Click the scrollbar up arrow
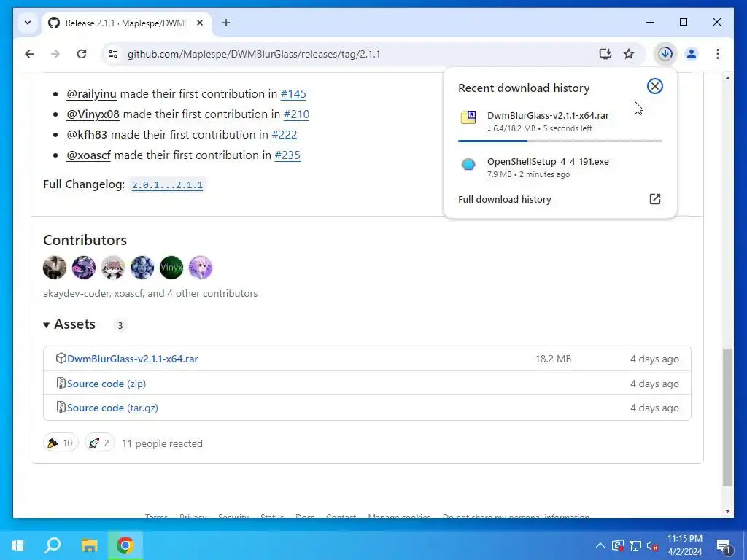The image size is (747, 560). [x=727, y=77]
